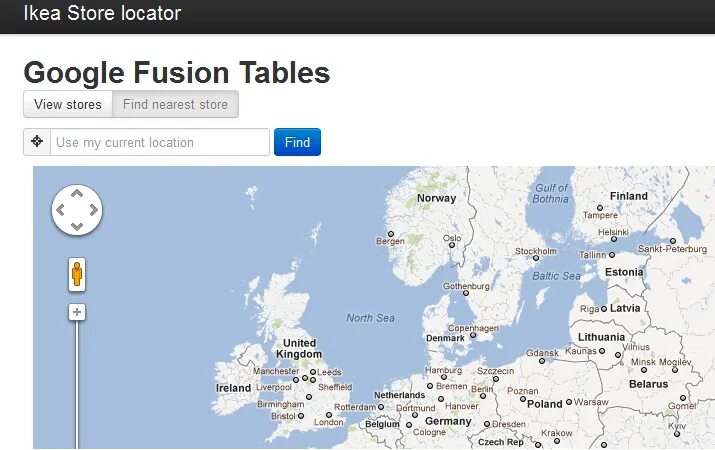
Task: Select the Hamburg city marker
Action: tap(444, 378)
